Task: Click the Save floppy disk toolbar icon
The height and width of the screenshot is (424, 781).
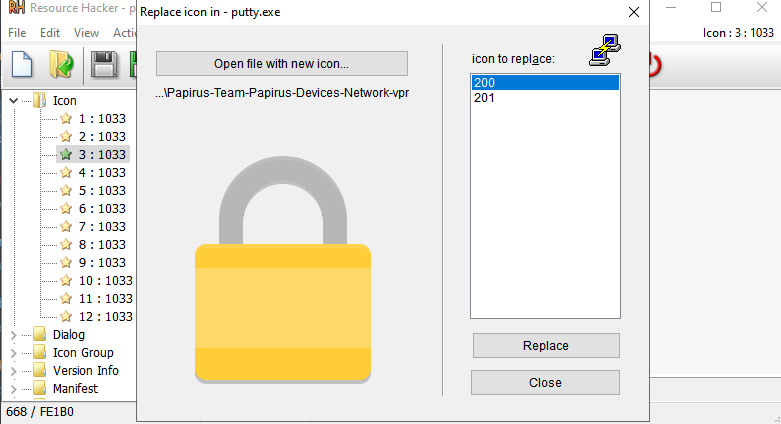Action: 104,66
